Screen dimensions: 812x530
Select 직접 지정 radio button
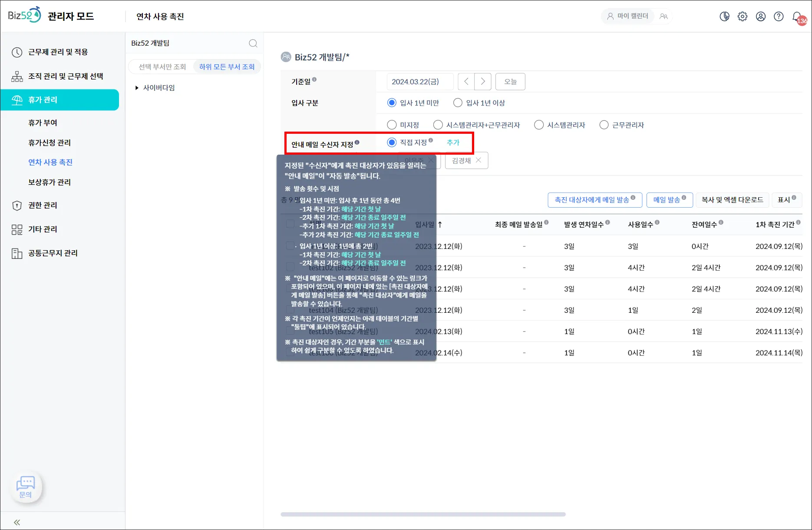(392, 142)
